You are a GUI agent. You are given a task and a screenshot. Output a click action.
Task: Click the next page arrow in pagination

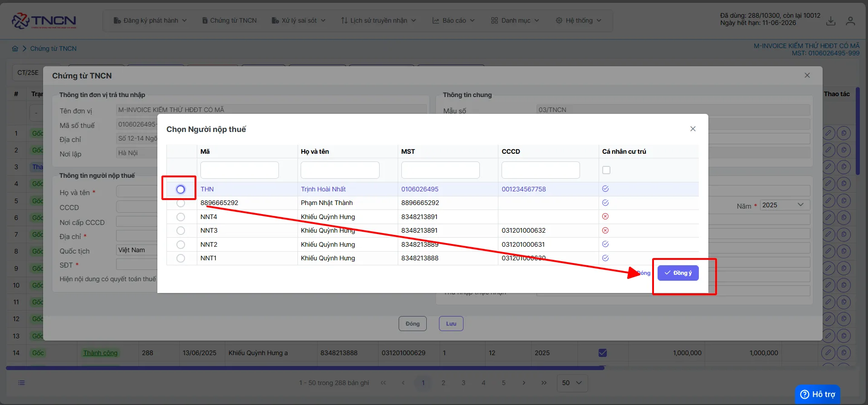click(x=524, y=383)
